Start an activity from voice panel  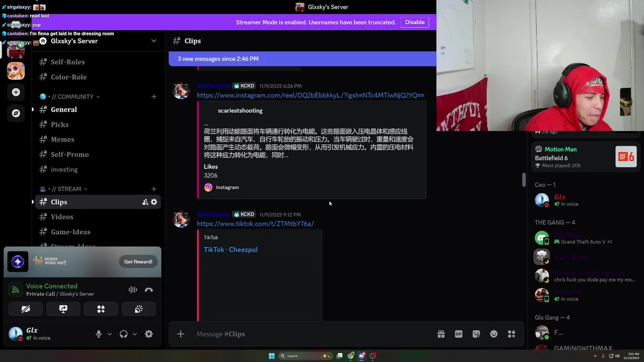[x=101, y=309]
